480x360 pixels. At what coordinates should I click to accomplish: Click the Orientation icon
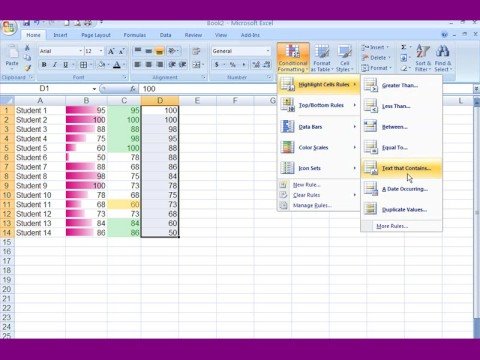click(x=173, y=51)
